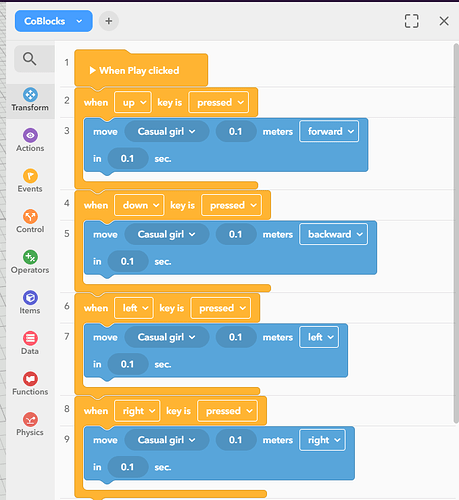This screenshot has width=459, height=500.
Task: Open the Physics blocks category
Action: pos(30,425)
